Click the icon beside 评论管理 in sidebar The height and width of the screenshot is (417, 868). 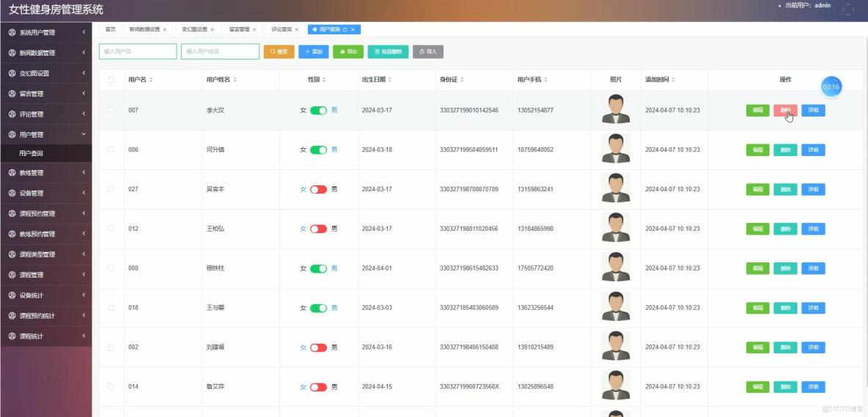(12, 114)
